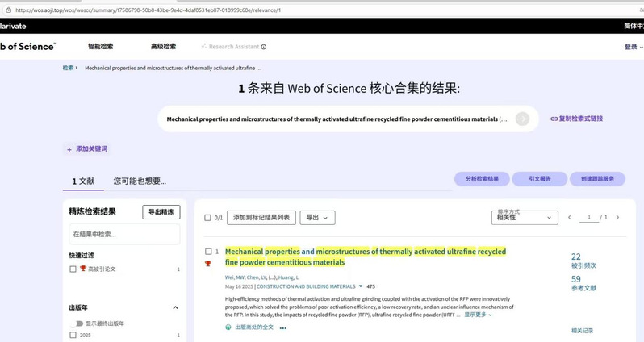Open the 导出 export dropdown

(x=317, y=218)
